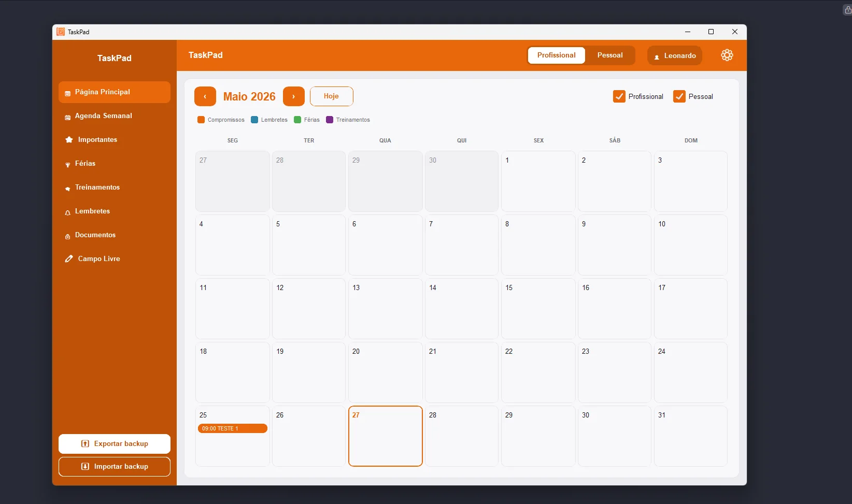The height and width of the screenshot is (504, 852).
Task: Select day 13 in the calendar
Action: [x=386, y=309]
